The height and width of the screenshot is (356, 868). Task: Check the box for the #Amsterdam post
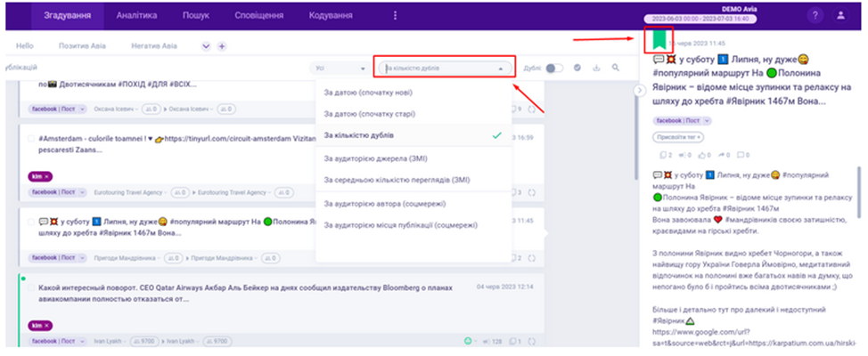pyautogui.click(x=32, y=139)
